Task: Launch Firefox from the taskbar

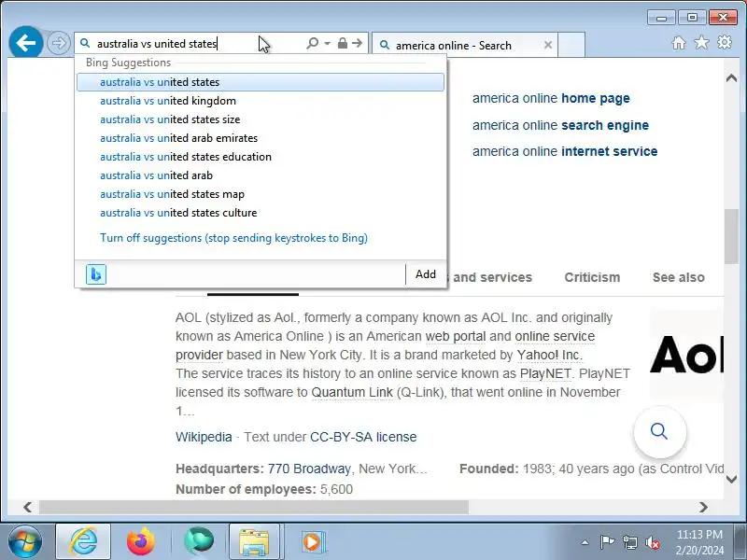Action: pyautogui.click(x=141, y=541)
